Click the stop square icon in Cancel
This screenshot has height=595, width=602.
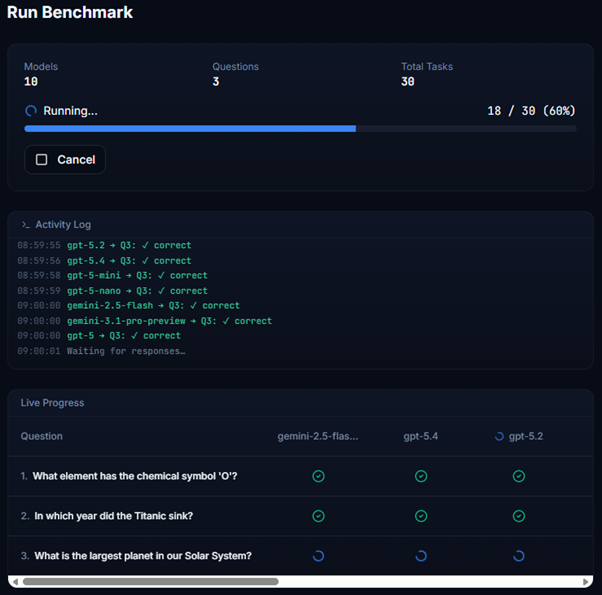coord(41,160)
